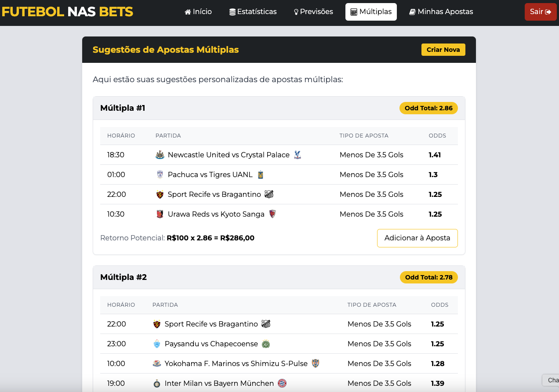The height and width of the screenshot is (392, 559).
Task: Open the Início home page
Action: tap(198, 12)
